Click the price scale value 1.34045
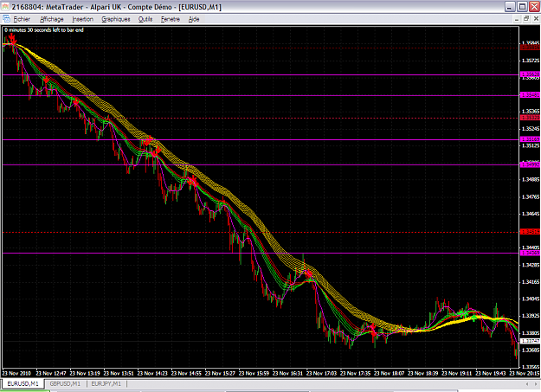This screenshot has width=541, height=392. 531,299
